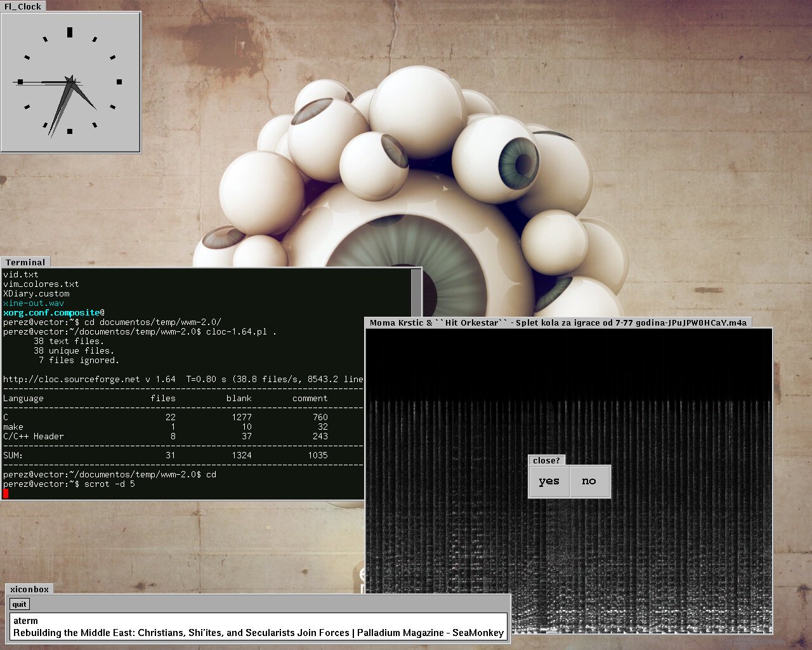
Task: Focus the Terminal window title tab
Action: pos(25,262)
